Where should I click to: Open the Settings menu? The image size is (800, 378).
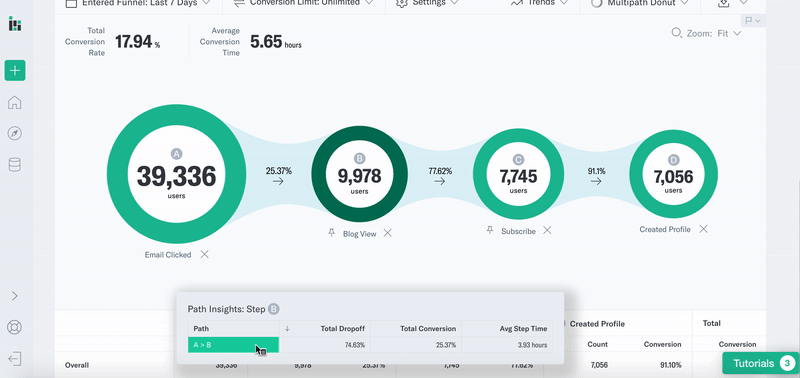point(428,3)
